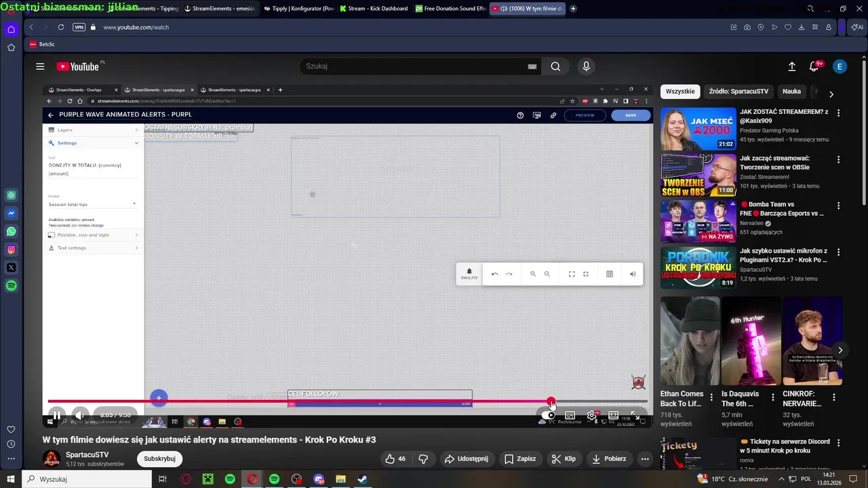Dislike the video with thumbs down
The width and height of the screenshot is (868, 488).
[423, 459]
